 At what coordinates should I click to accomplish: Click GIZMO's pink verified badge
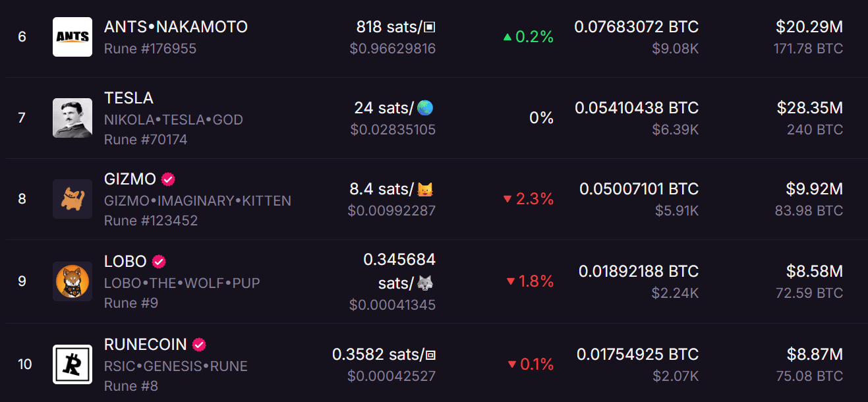tap(168, 179)
